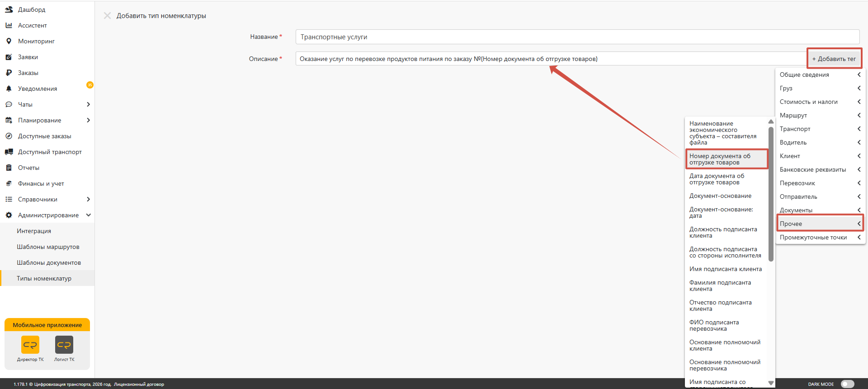Click the Заявки edit icon

tap(9, 57)
